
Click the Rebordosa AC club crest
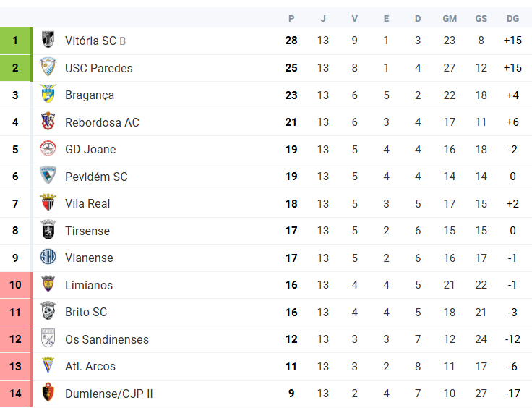pyautogui.click(x=48, y=122)
